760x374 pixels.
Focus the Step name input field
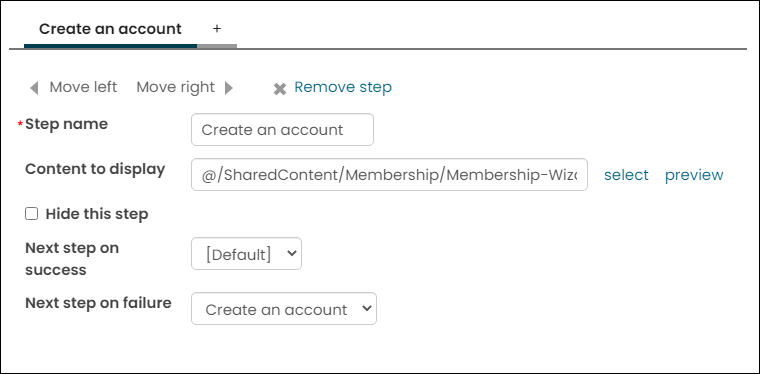tap(283, 129)
